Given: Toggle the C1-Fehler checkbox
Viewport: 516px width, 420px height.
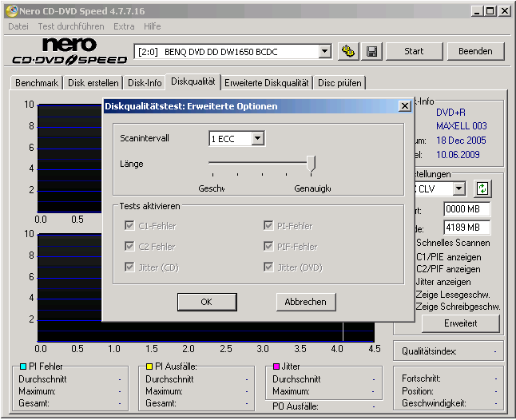Looking at the screenshot, I should [129, 226].
